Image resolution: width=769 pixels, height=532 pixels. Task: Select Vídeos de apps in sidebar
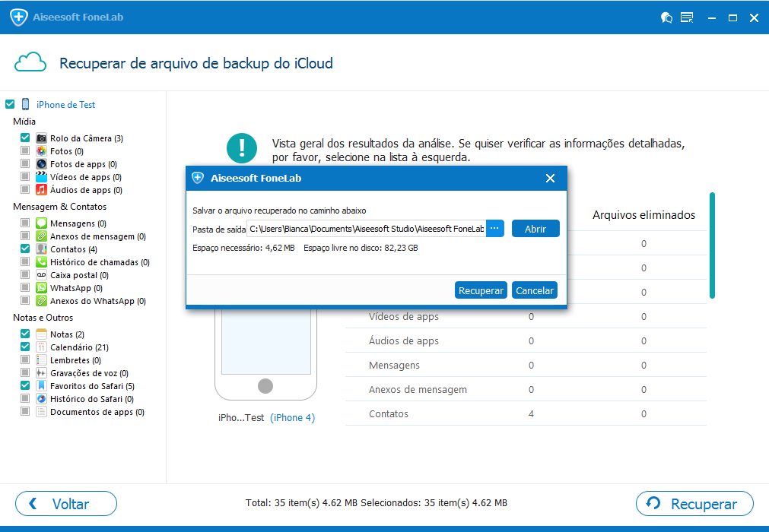coord(81,177)
